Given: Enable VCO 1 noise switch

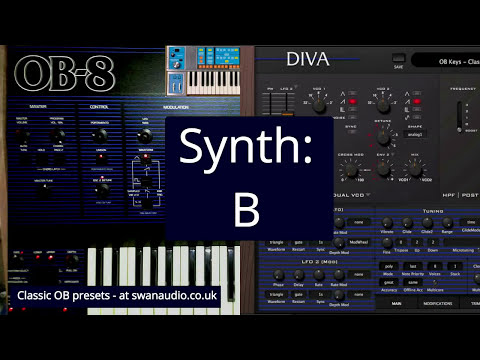Looking at the screenshot, I should (x=352, y=117).
